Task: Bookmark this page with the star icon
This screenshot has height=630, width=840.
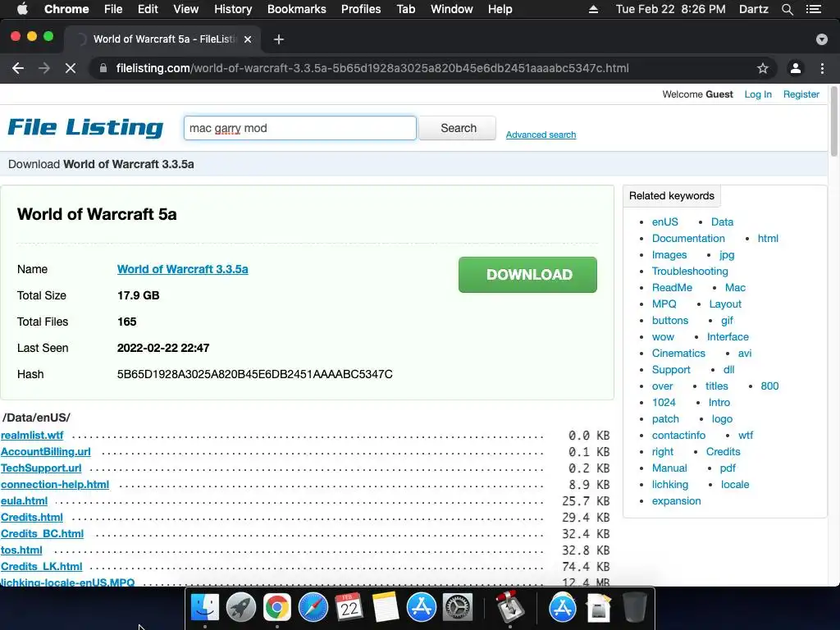Action: click(762, 68)
